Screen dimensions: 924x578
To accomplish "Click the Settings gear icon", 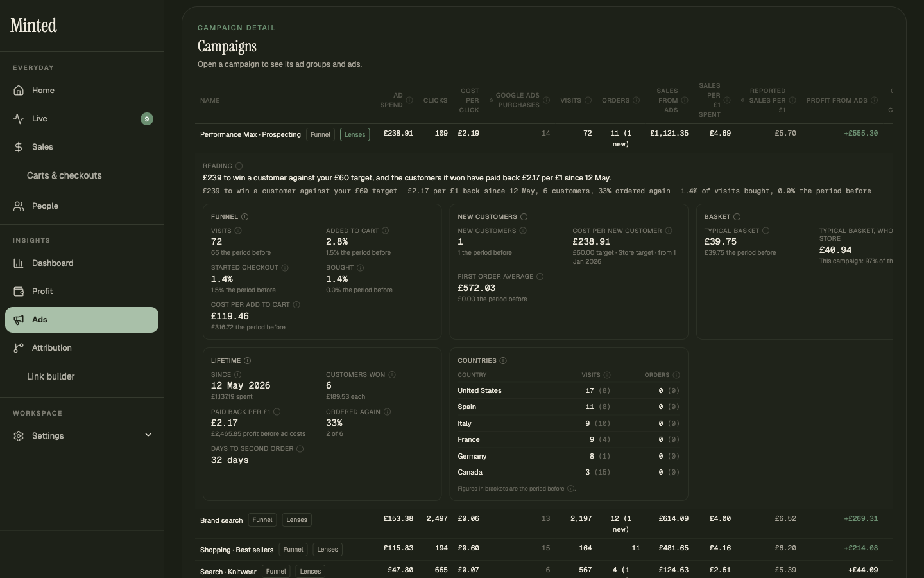I will pos(19,436).
